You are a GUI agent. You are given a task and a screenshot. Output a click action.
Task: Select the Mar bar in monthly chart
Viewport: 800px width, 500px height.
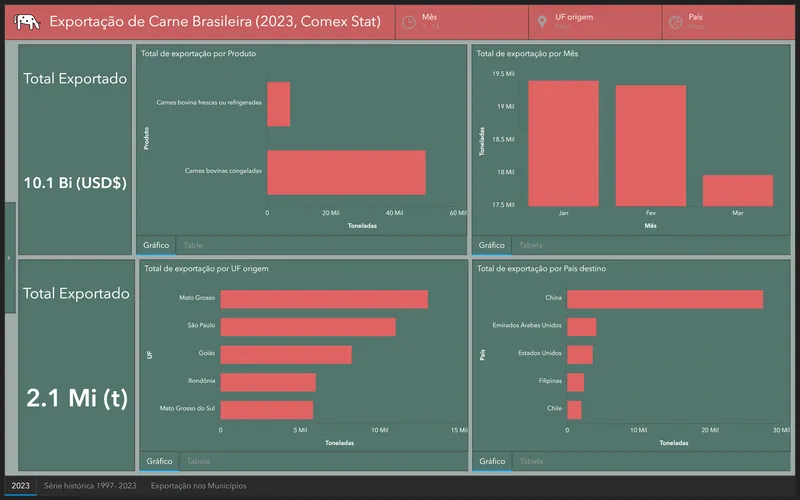[x=738, y=191]
